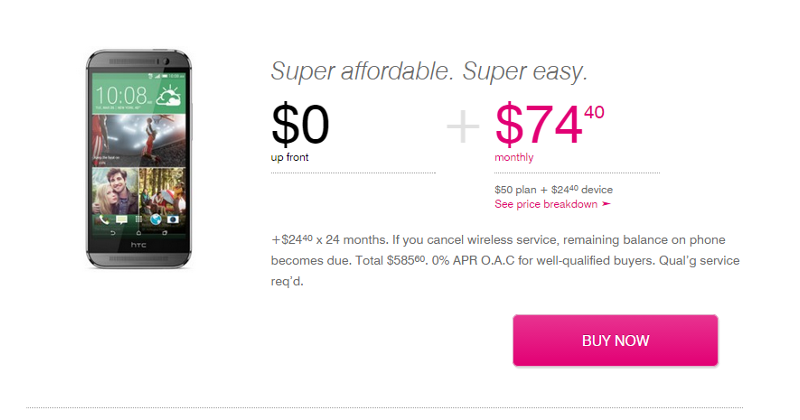
Task: Click the weather cloud icon on phone
Action: 168,96
